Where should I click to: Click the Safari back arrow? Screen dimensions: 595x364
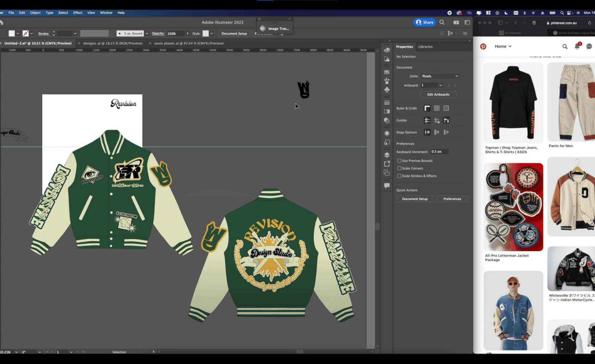(515, 23)
